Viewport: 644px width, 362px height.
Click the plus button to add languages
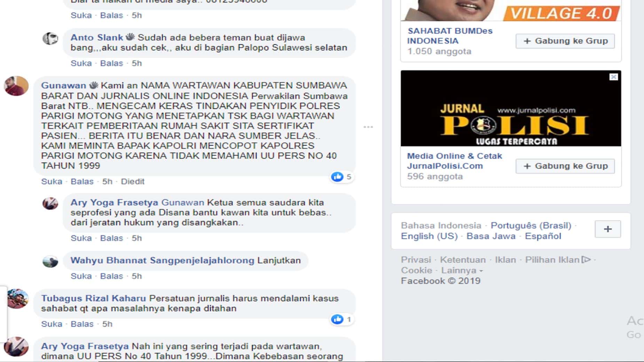tap(607, 229)
